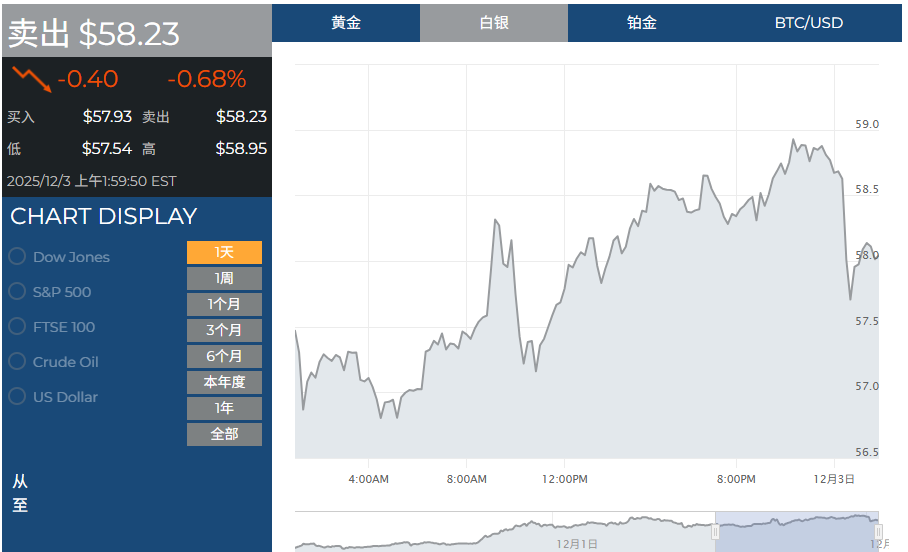
Task: Show the 1个月 chart range
Action: (224, 305)
